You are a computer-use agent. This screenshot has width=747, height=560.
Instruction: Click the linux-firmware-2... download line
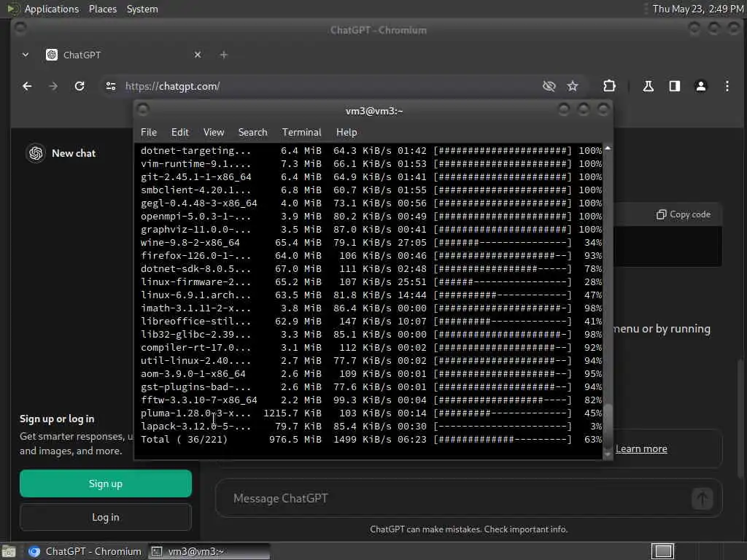tap(371, 282)
